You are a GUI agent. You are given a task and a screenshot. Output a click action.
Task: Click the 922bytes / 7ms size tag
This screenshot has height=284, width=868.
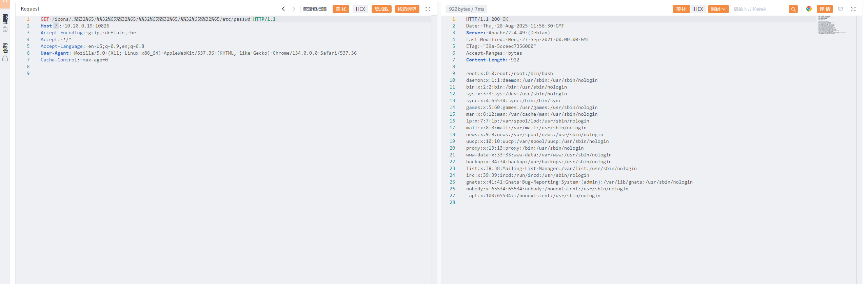(467, 9)
